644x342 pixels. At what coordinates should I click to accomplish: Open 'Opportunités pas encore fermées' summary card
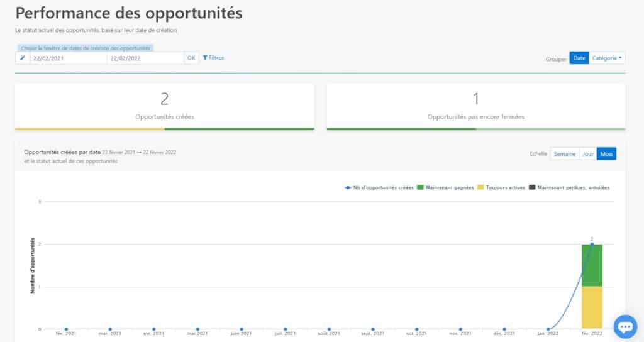[475, 106]
